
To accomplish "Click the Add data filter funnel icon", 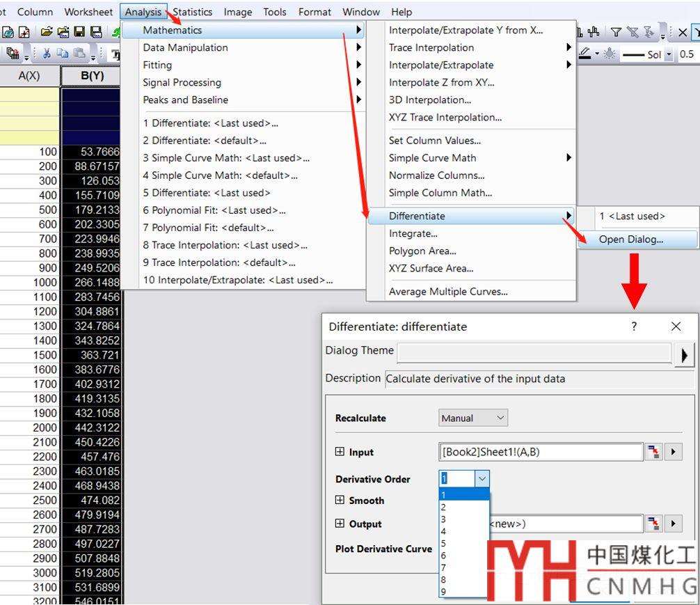I will point(616,32).
